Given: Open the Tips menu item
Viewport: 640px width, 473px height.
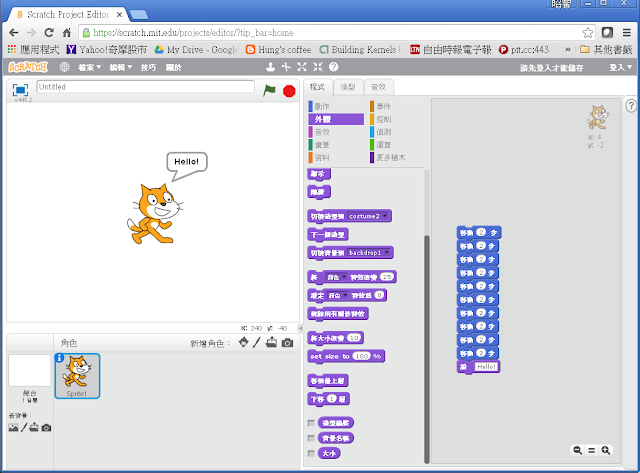Looking at the screenshot, I should coord(148,67).
